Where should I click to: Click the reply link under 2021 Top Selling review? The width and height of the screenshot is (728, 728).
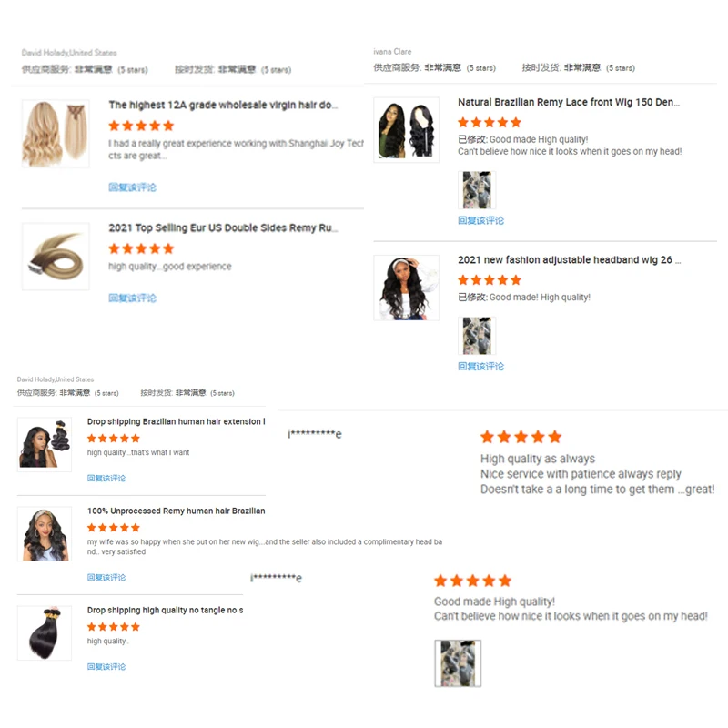pyautogui.click(x=132, y=298)
